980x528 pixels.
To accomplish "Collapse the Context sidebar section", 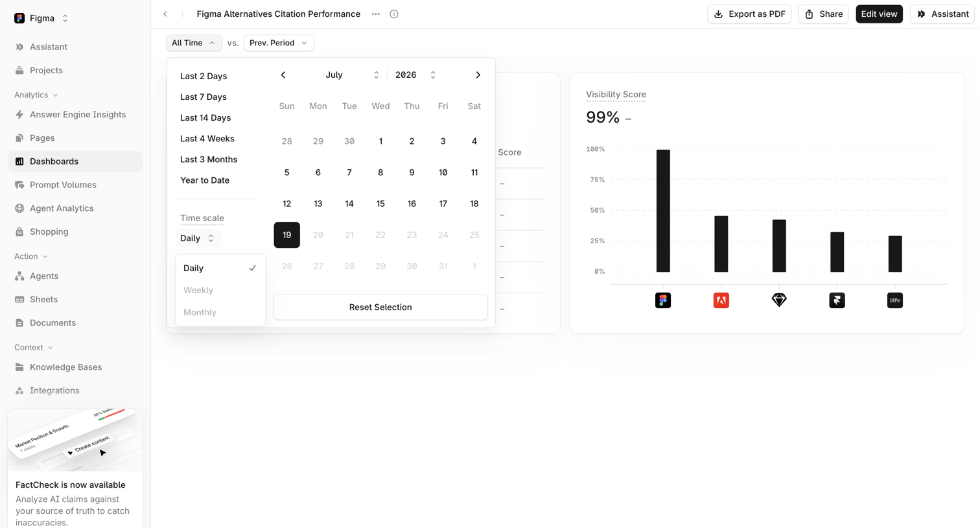I will point(34,348).
